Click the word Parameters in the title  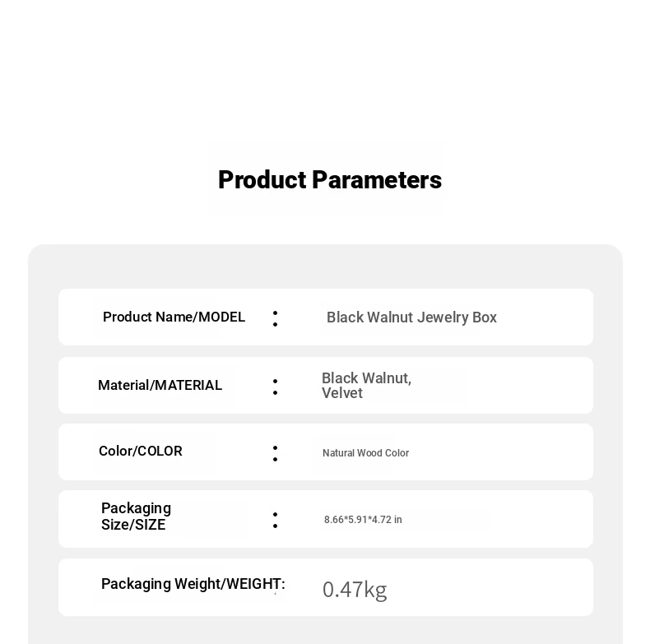point(377,180)
